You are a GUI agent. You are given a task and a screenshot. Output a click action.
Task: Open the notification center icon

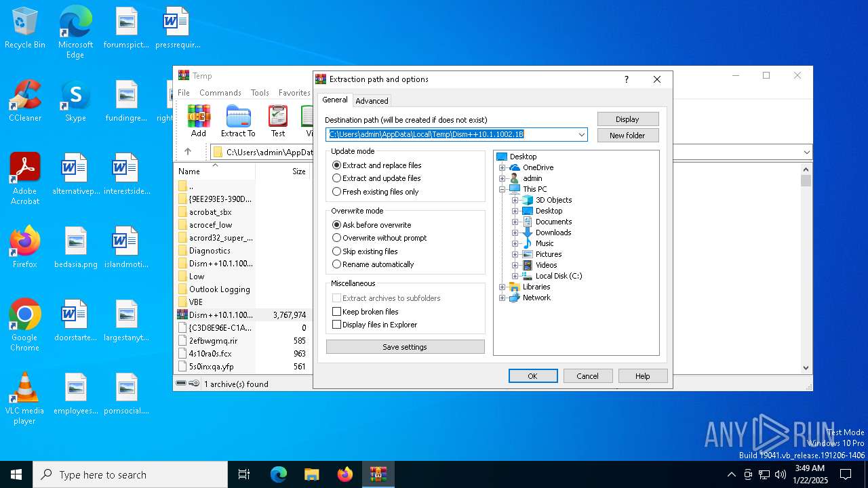tap(846, 474)
